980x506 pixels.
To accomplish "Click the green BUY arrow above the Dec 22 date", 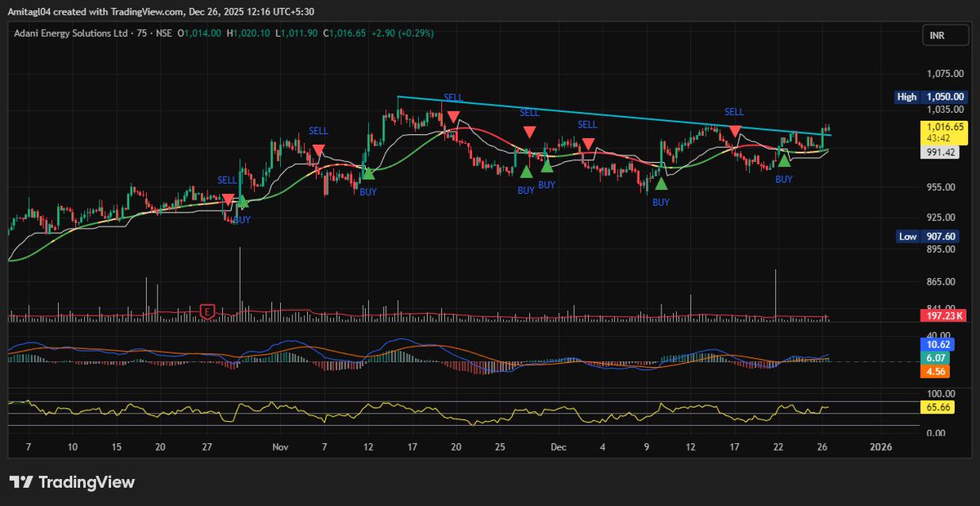I will (x=784, y=160).
